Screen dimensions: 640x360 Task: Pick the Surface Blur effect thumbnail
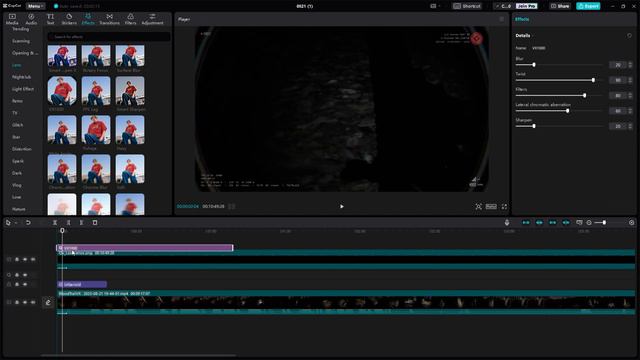[130, 56]
